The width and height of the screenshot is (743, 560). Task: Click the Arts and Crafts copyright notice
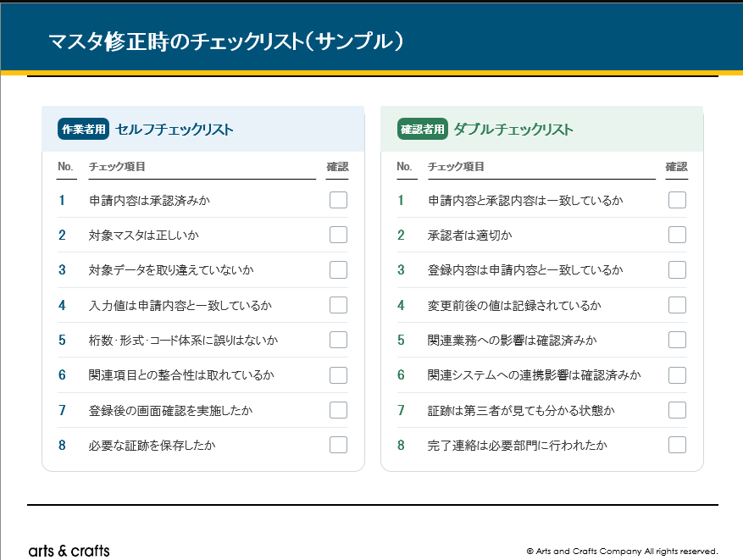pyautogui.click(x=622, y=551)
